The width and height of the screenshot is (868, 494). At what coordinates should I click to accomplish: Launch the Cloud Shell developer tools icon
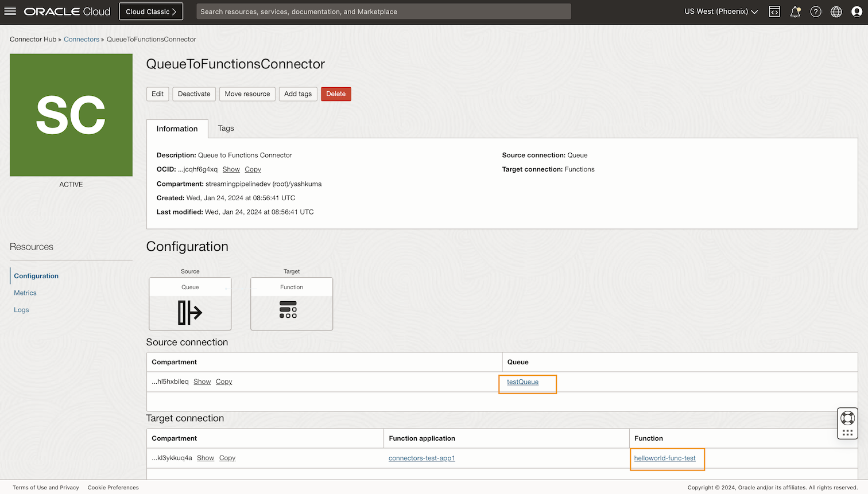pos(774,11)
